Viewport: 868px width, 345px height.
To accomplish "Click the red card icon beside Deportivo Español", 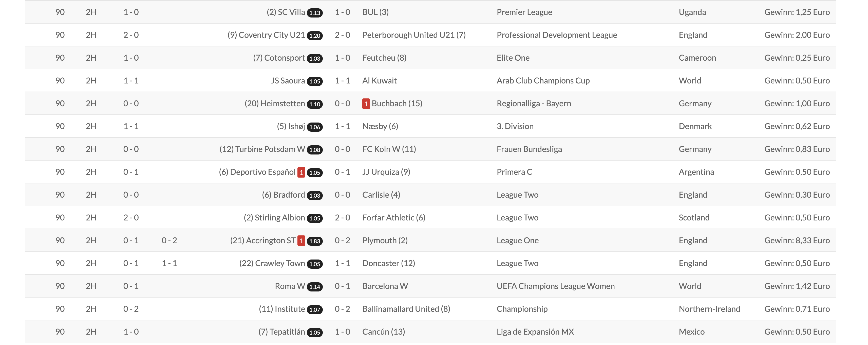I will tap(301, 172).
